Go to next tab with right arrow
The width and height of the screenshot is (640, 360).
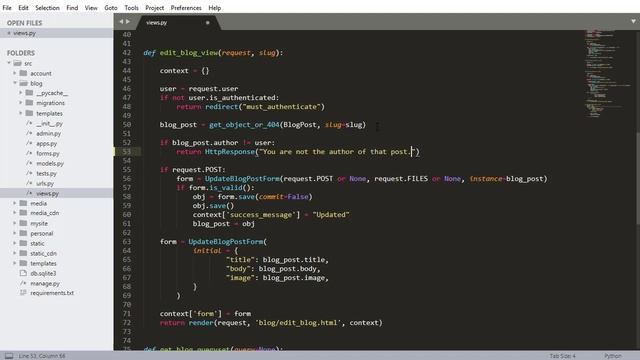coord(128,22)
